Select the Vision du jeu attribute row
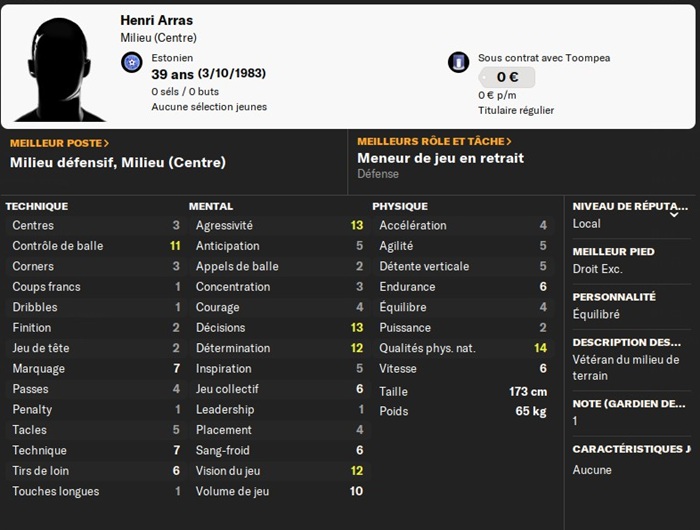This screenshot has height=530, width=700. coord(279,471)
